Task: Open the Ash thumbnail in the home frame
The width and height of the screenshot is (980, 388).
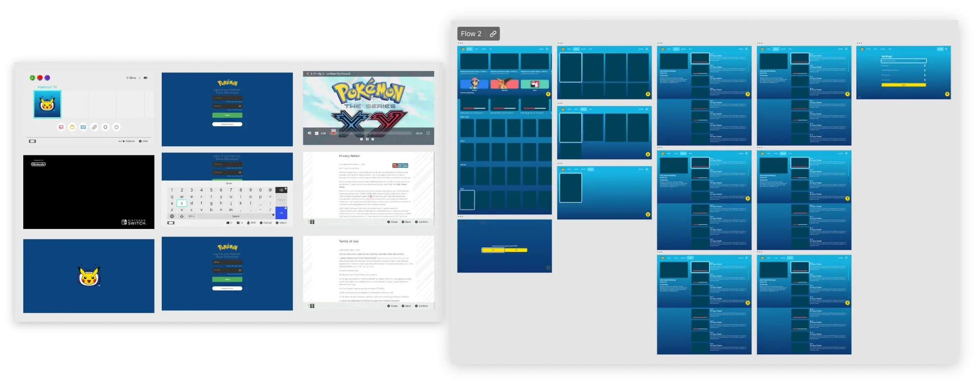Action: point(474,84)
